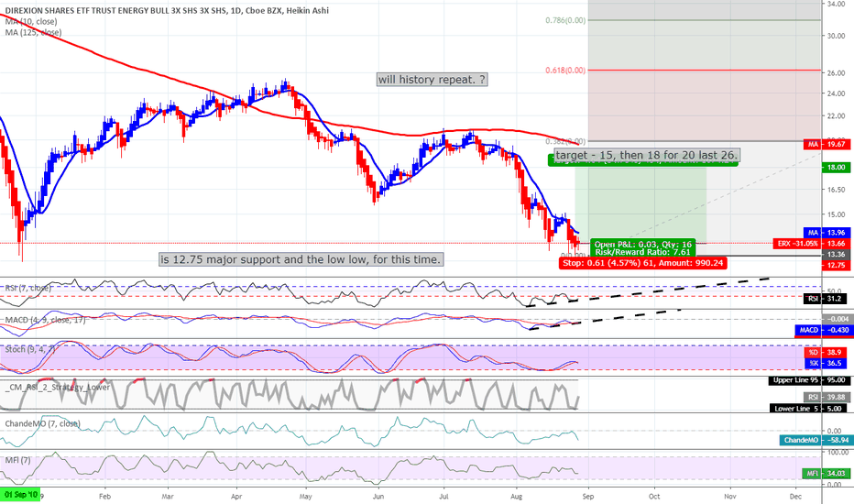Click the red 12.75 stop price tag
This screenshot has height=504, width=854.
tap(835, 266)
